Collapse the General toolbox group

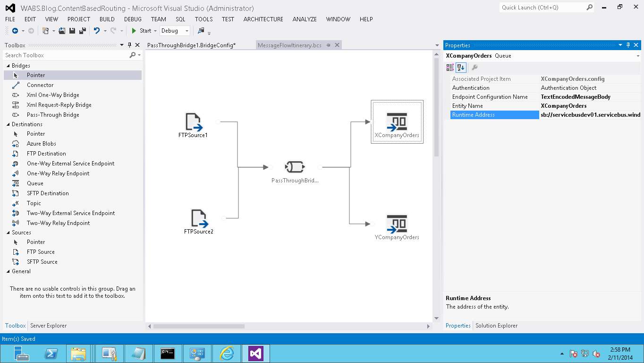(8, 271)
